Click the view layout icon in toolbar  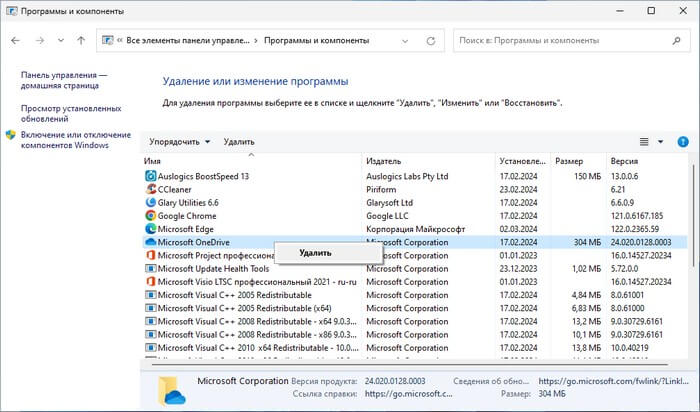pyautogui.click(x=644, y=142)
